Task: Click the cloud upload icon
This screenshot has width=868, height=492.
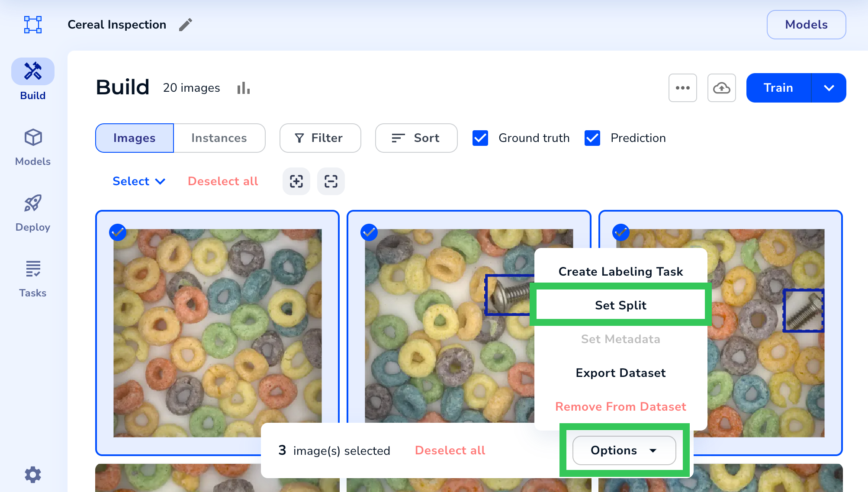Action: pos(721,88)
